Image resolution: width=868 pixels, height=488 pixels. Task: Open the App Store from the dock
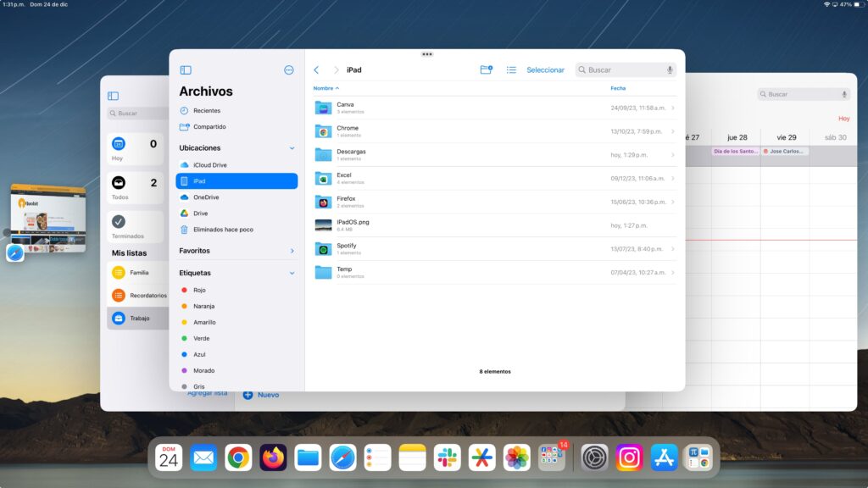pos(663,457)
